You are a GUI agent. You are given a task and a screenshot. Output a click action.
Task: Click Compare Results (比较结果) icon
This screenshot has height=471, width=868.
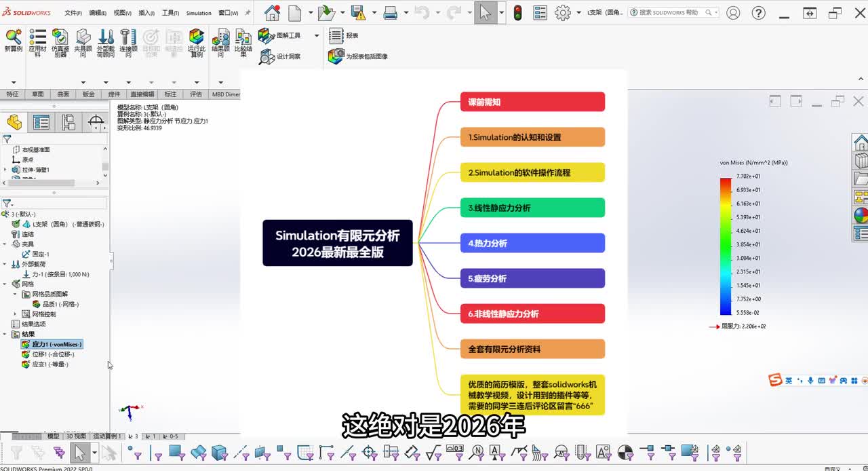tap(243, 42)
